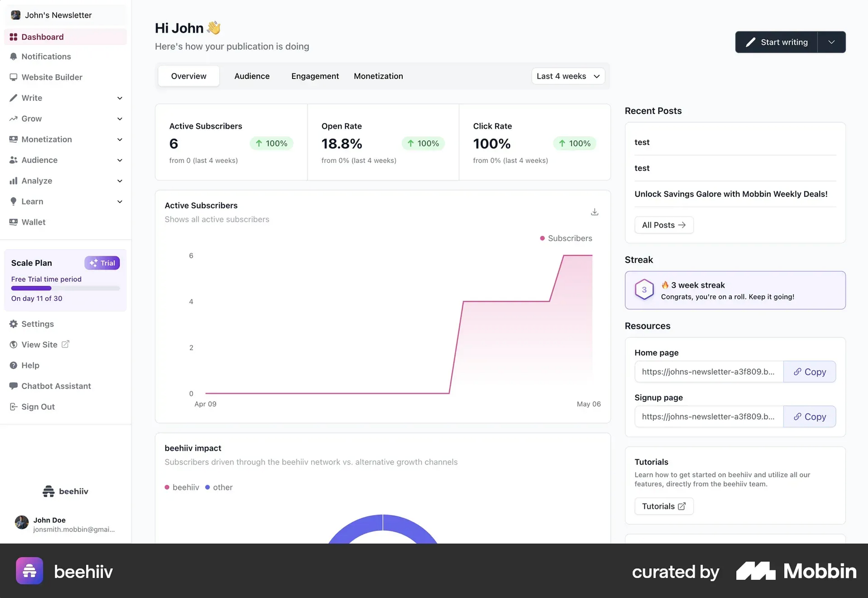868x598 pixels.
Task: Open the Grow section
Action: click(x=31, y=119)
